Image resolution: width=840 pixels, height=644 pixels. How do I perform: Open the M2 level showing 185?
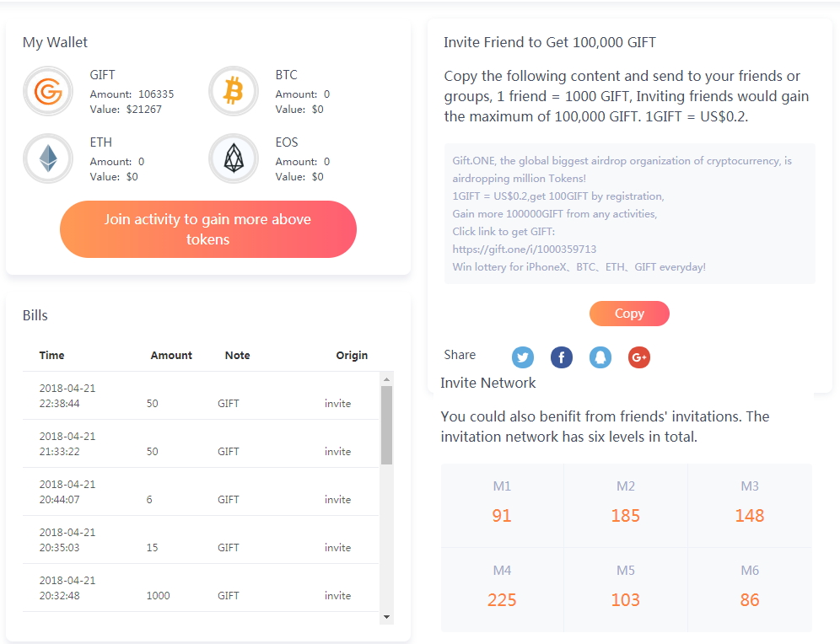626,506
